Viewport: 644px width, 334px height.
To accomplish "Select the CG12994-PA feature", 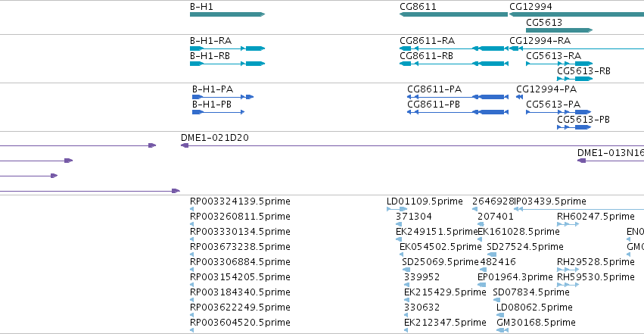I will (520, 97).
